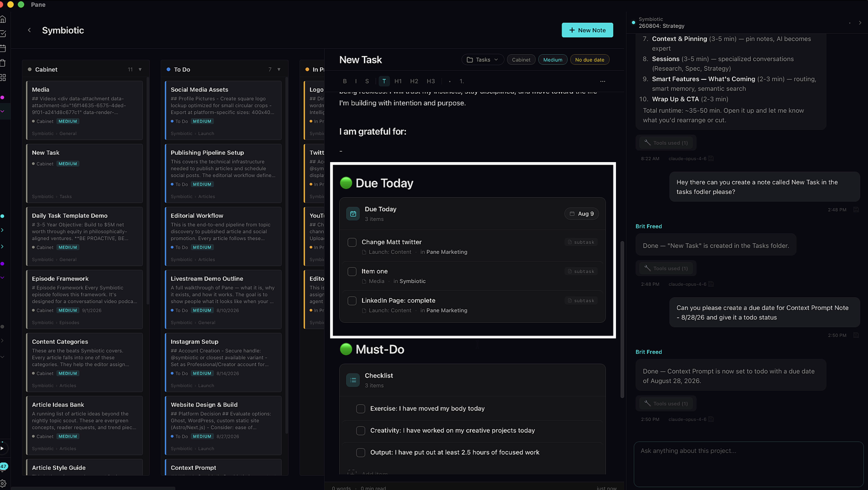Focus the Ask anything about this project field

click(x=748, y=464)
